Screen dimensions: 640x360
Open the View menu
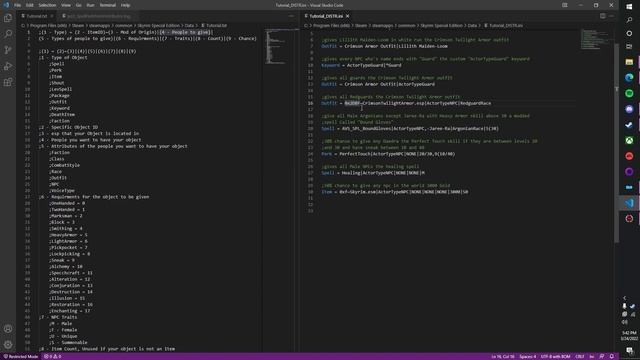66,5
